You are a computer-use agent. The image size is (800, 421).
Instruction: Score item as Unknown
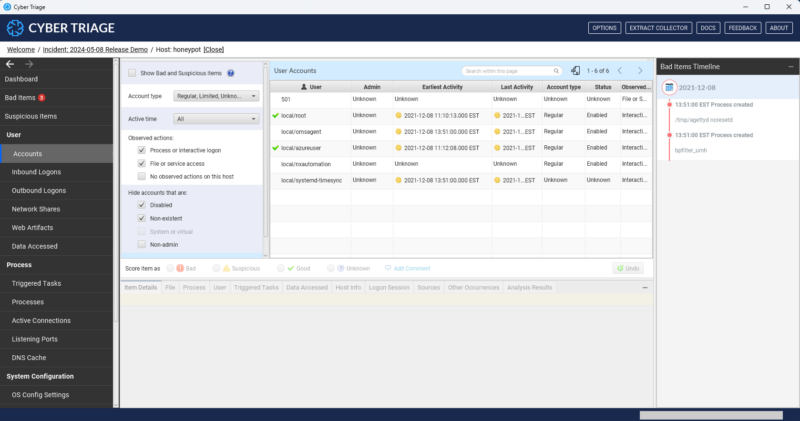(x=331, y=268)
